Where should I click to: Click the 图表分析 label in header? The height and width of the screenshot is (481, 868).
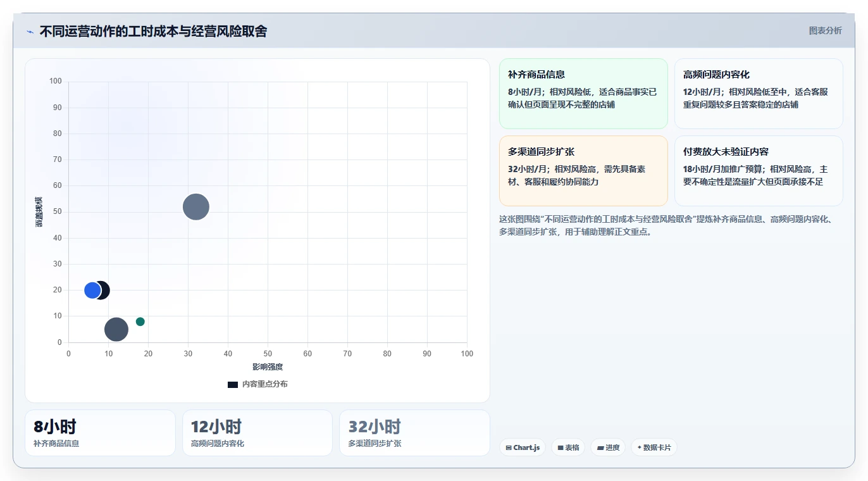pyautogui.click(x=825, y=30)
